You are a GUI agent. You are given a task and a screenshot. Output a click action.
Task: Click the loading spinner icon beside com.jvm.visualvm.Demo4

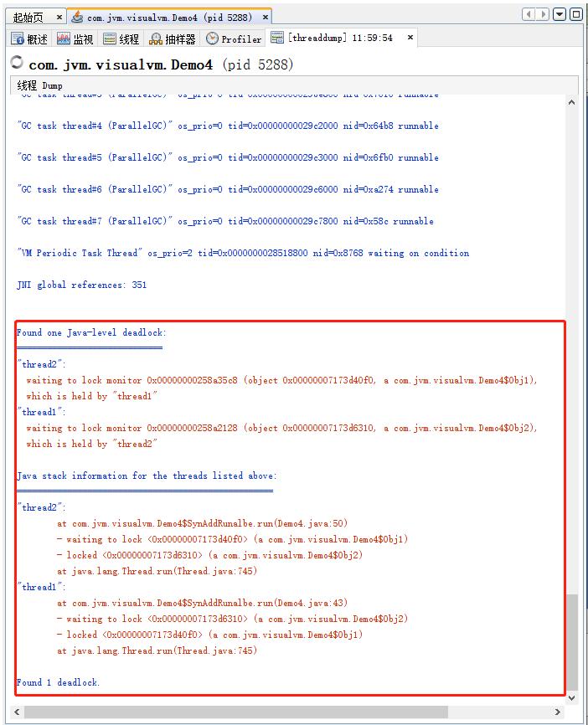click(x=17, y=63)
